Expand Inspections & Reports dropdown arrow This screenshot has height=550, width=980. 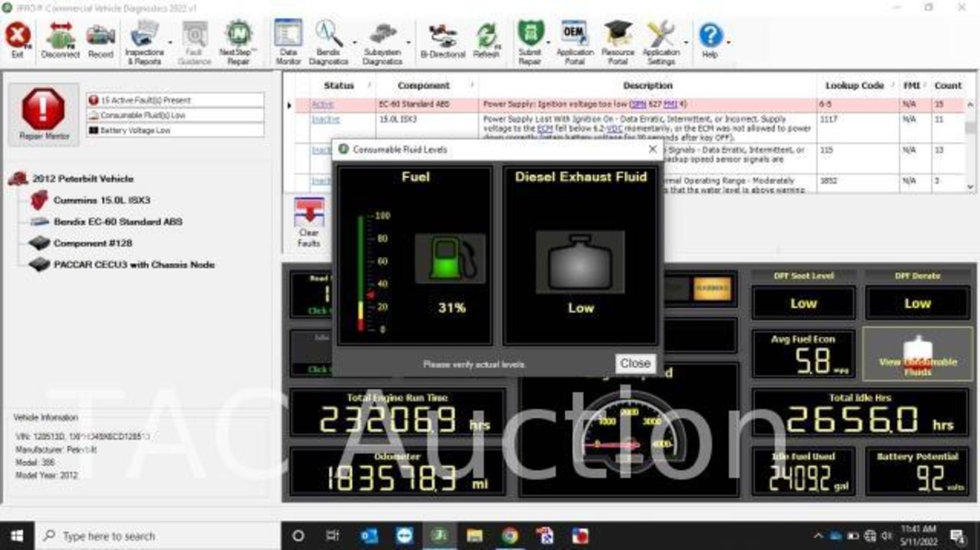coord(170,43)
